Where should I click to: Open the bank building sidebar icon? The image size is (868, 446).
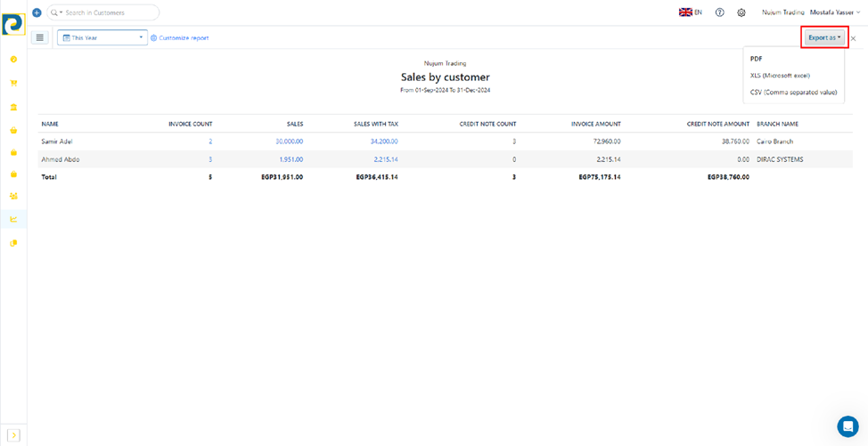[x=13, y=107]
